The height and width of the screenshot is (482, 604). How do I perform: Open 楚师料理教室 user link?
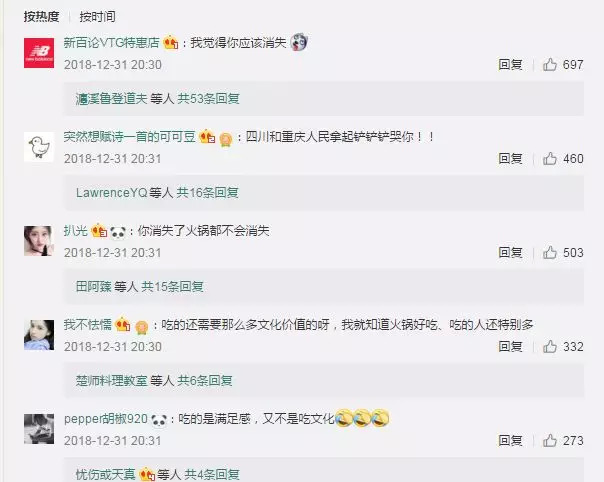coord(112,381)
